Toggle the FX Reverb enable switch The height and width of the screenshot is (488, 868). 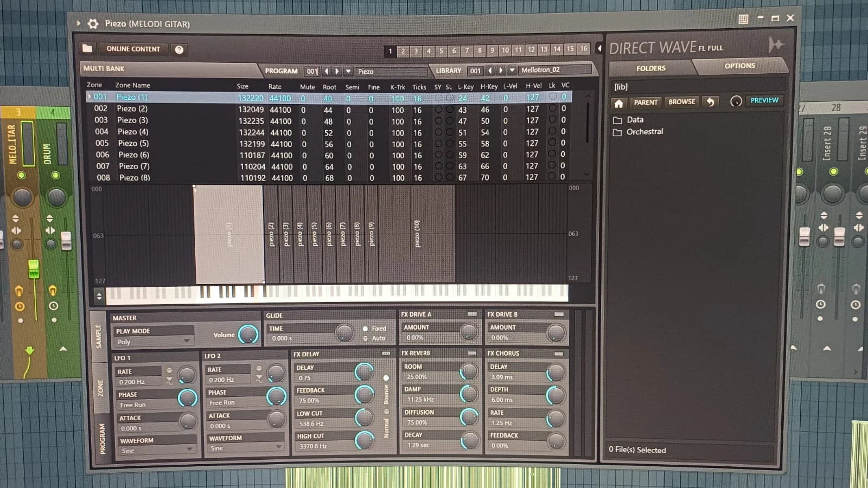[472, 353]
